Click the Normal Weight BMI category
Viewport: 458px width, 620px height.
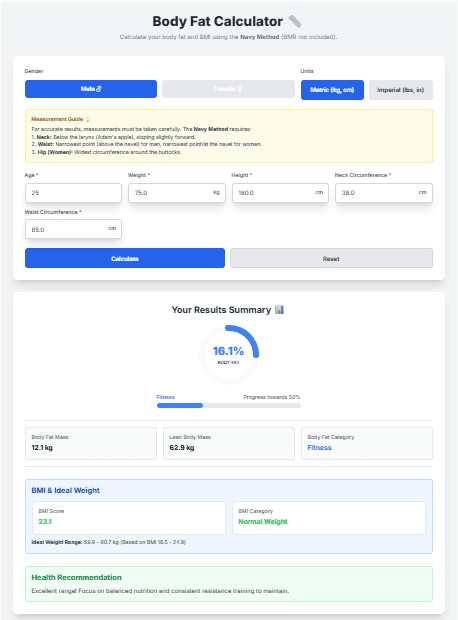pos(263,522)
